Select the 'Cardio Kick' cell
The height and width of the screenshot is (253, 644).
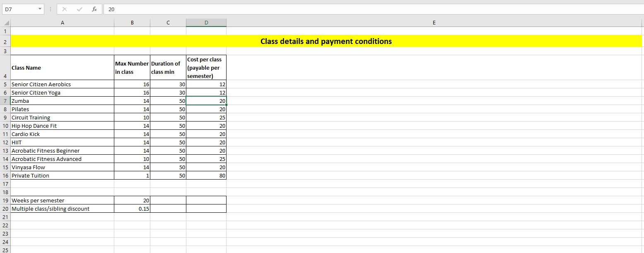click(62, 134)
